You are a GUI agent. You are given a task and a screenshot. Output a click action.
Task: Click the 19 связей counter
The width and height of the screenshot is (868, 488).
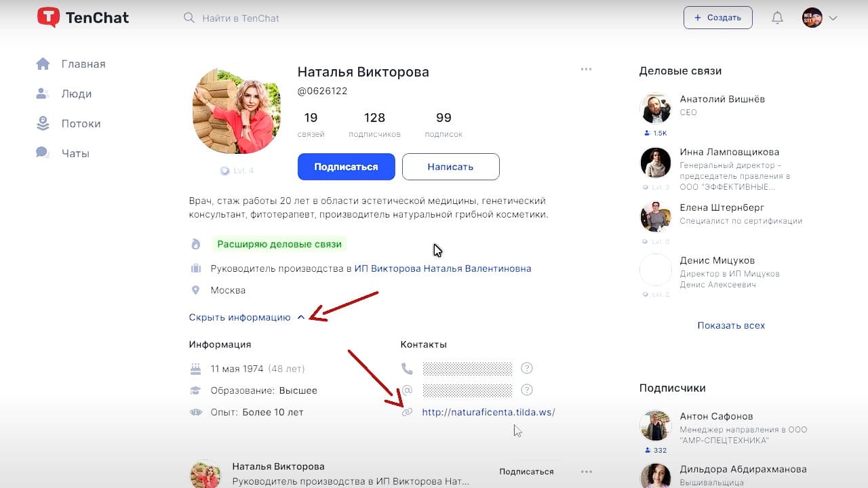(311, 125)
